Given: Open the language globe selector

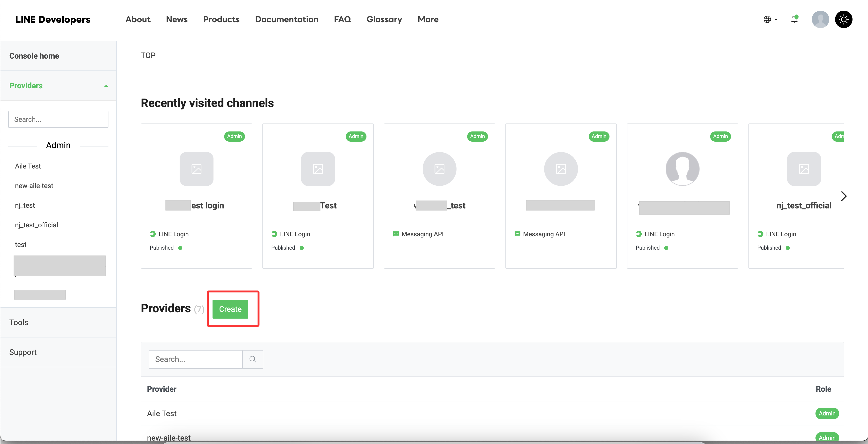Looking at the screenshot, I should tap(770, 20).
